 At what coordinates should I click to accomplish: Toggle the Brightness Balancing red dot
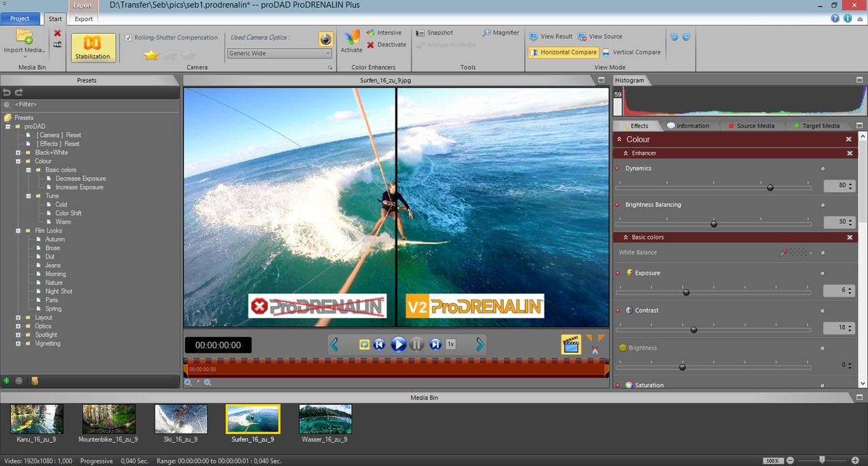pyautogui.click(x=617, y=205)
